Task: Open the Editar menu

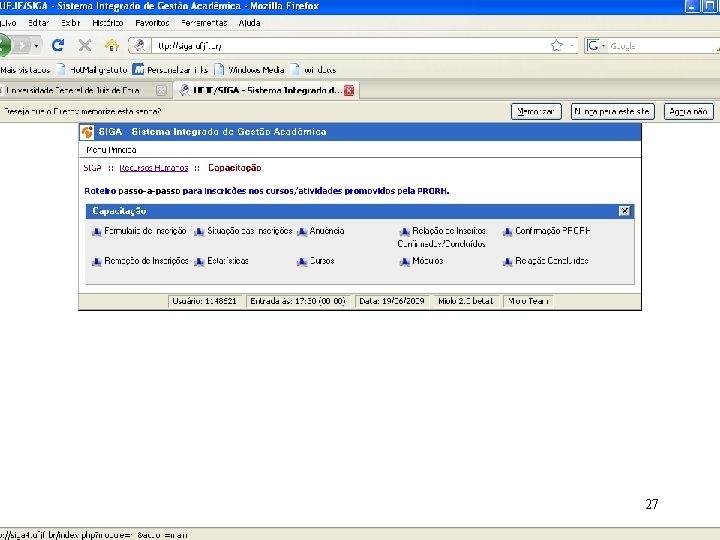Action: [x=39, y=23]
